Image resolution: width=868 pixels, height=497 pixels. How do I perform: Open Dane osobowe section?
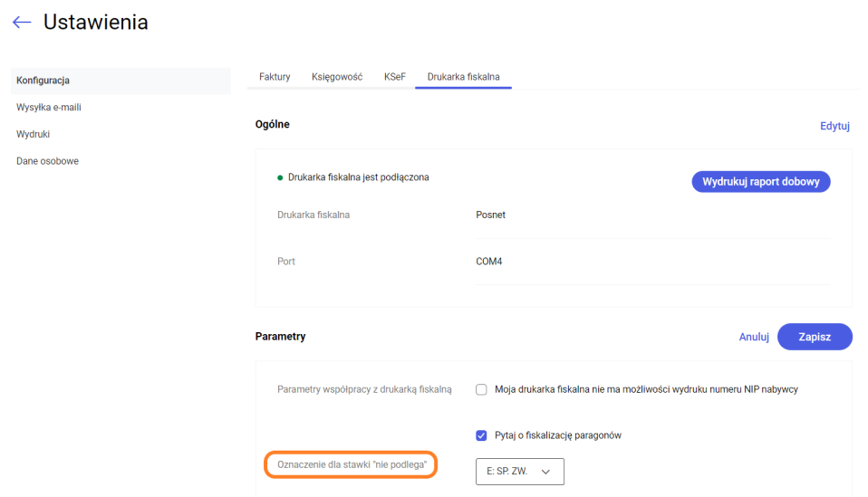[x=47, y=161]
